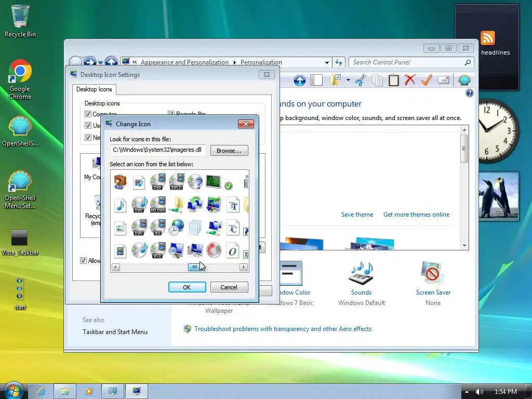Open the recent pages arrow beside Forward
This screenshot has height=399, width=532.
click(x=100, y=63)
